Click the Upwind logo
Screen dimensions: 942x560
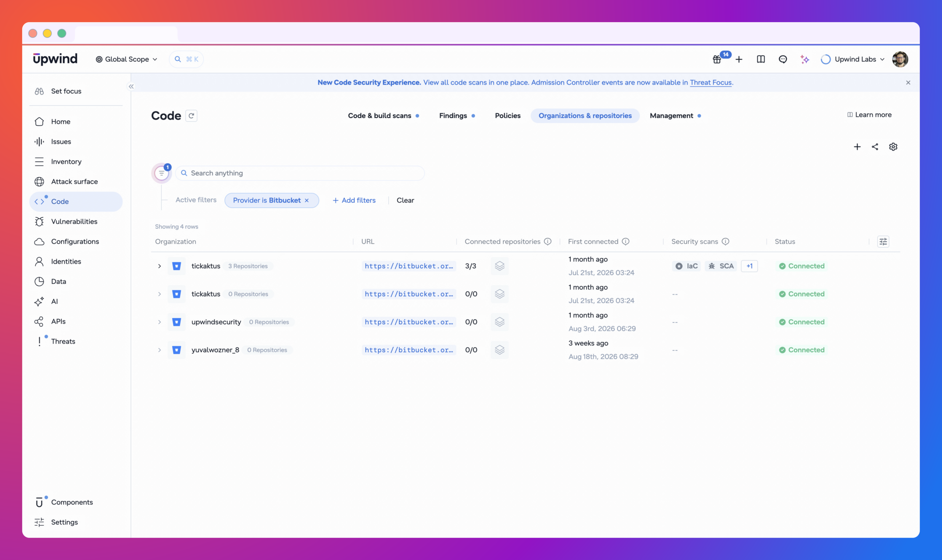(x=55, y=59)
